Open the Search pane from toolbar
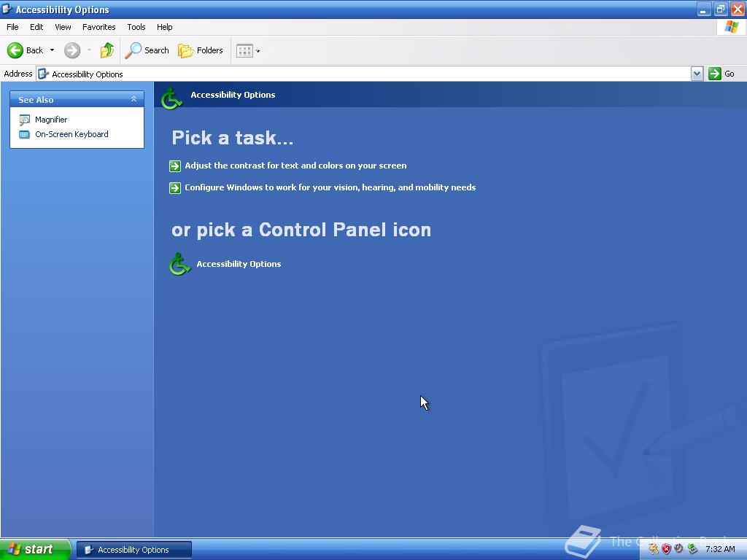The height and width of the screenshot is (560, 747). coord(147,50)
